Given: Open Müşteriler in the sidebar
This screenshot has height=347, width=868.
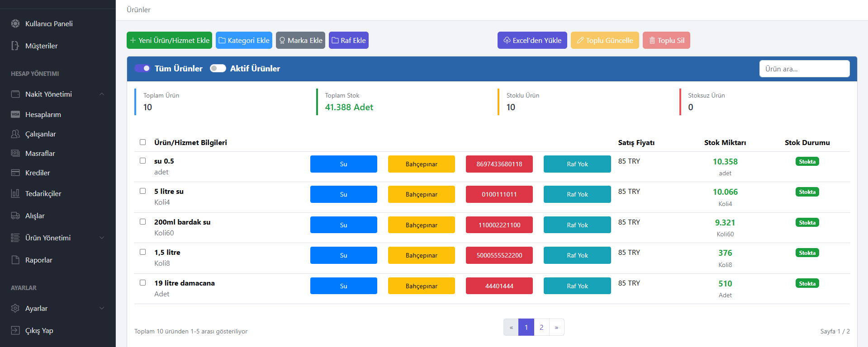Looking at the screenshot, I should 41,46.
